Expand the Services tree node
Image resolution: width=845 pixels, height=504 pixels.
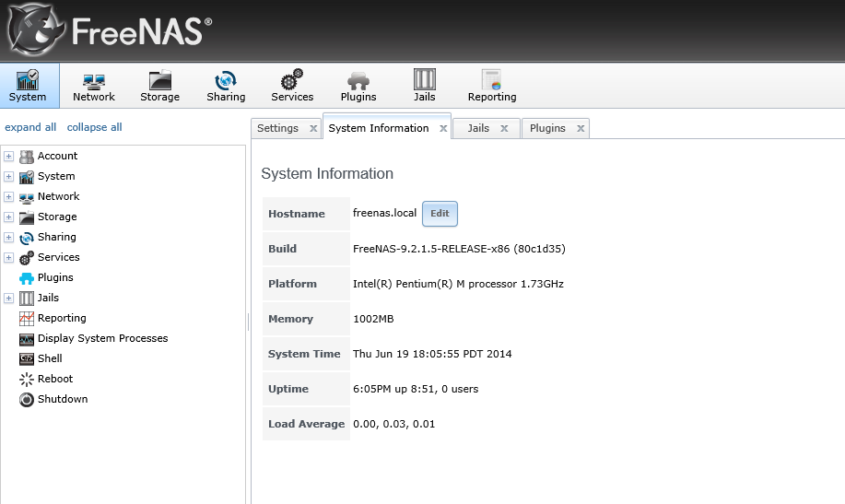[8, 258]
